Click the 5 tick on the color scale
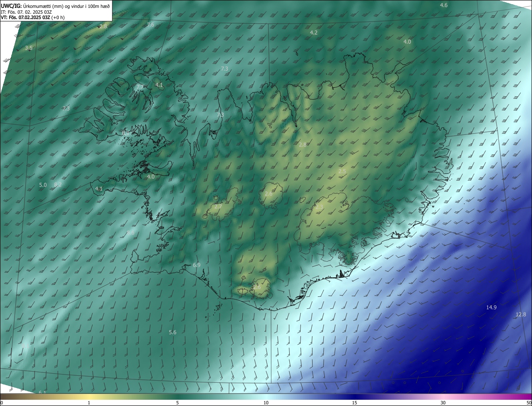The image size is (532, 406). (177, 403)
